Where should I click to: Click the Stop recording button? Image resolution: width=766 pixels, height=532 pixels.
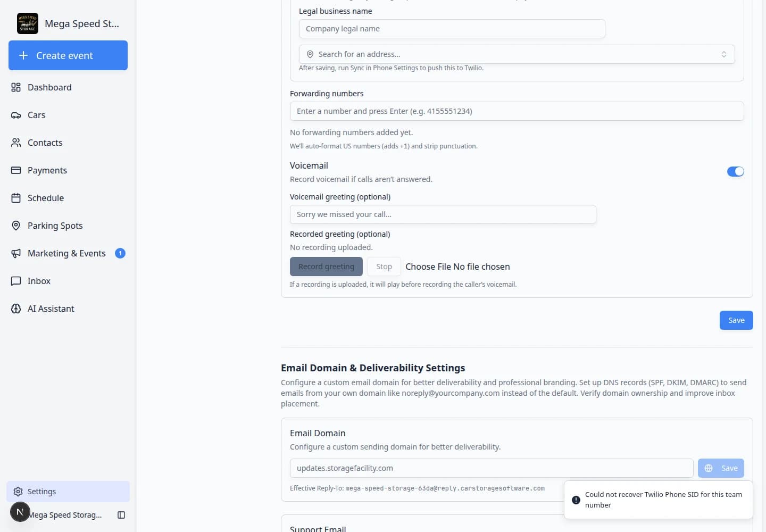tap(384, 267)
